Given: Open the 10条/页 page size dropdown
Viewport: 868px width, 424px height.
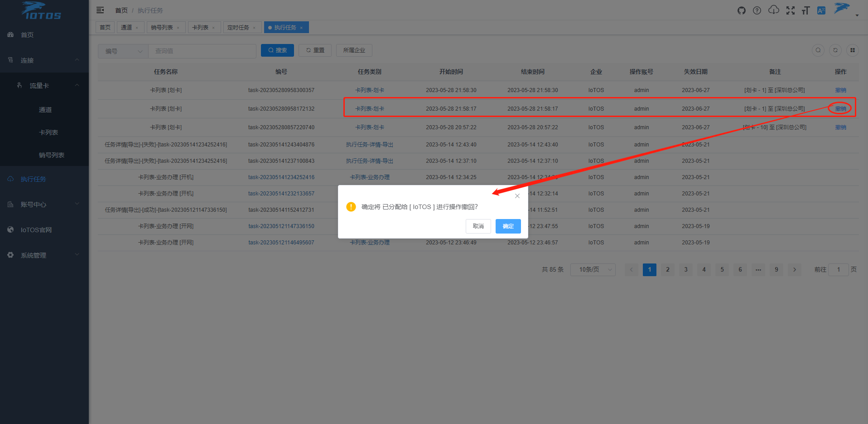Looking at the screenshot, I should [x=593, y=270].
